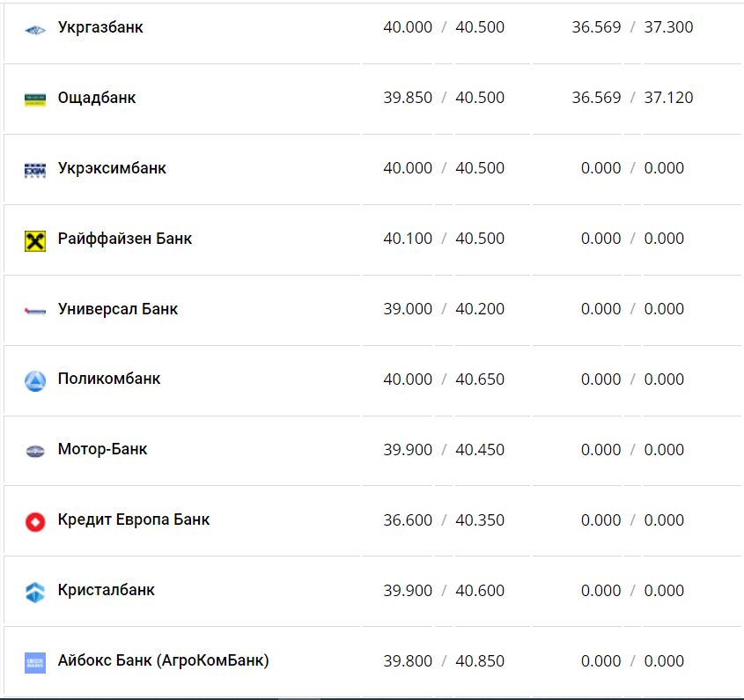Screen dimensions: 744x700
Task: Select the Укрэксимбанк EXIM logo
Action: [34, 170]
